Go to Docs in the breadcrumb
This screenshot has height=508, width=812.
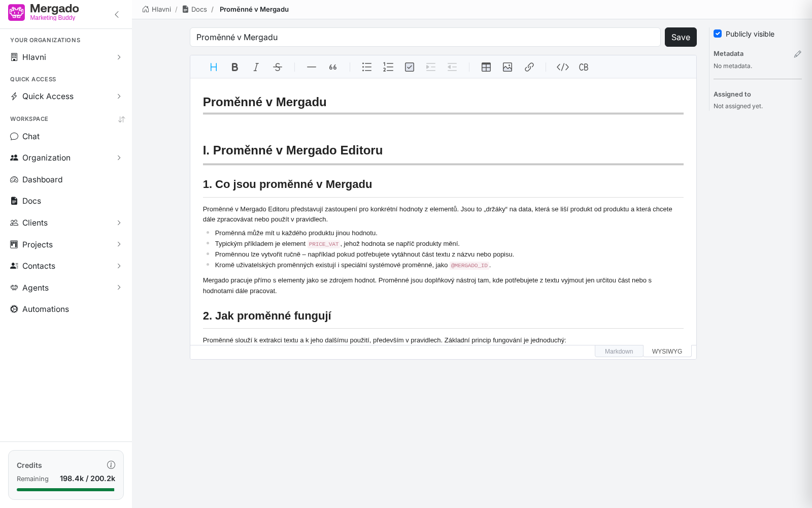(195, 9)
